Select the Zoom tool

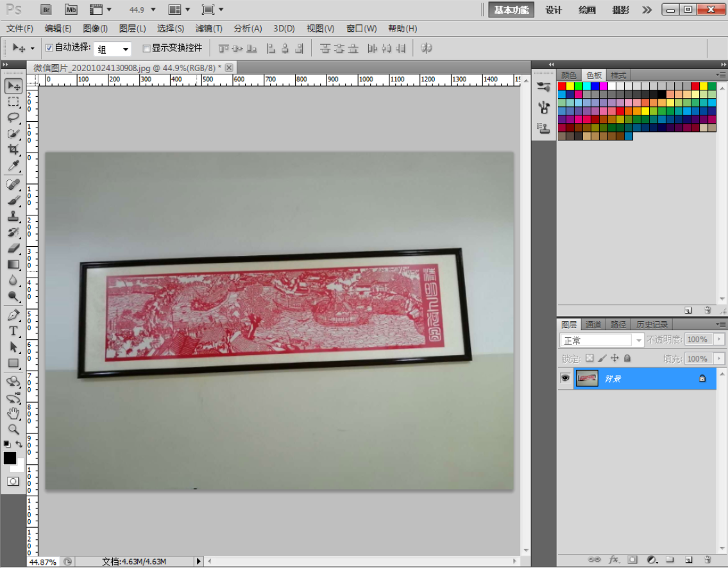13,430
